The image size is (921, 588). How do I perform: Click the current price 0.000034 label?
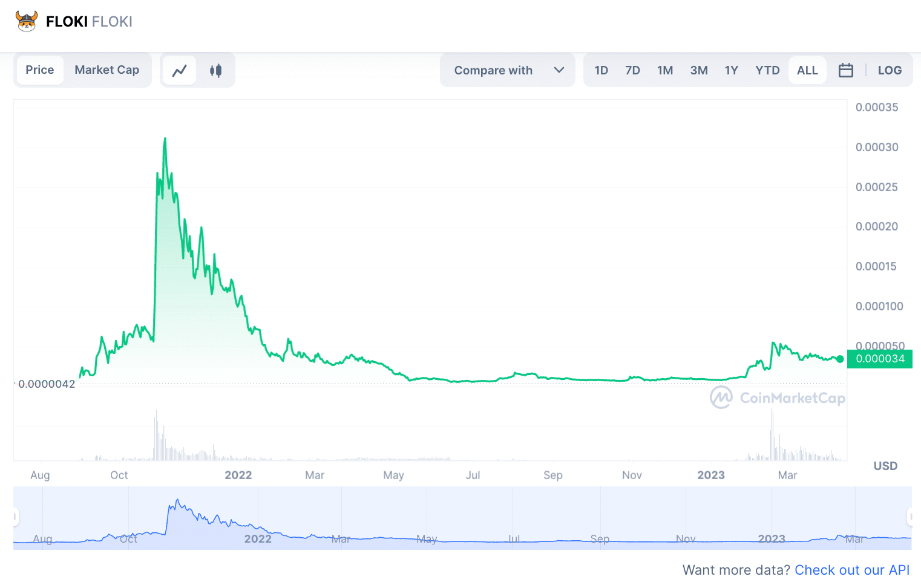[880, 359]
